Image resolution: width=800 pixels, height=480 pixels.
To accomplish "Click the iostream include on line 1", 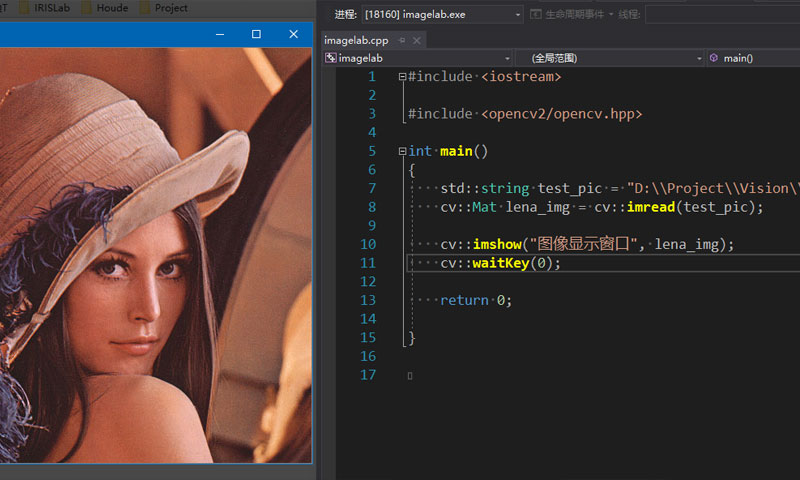I will (x=521, y=77).
